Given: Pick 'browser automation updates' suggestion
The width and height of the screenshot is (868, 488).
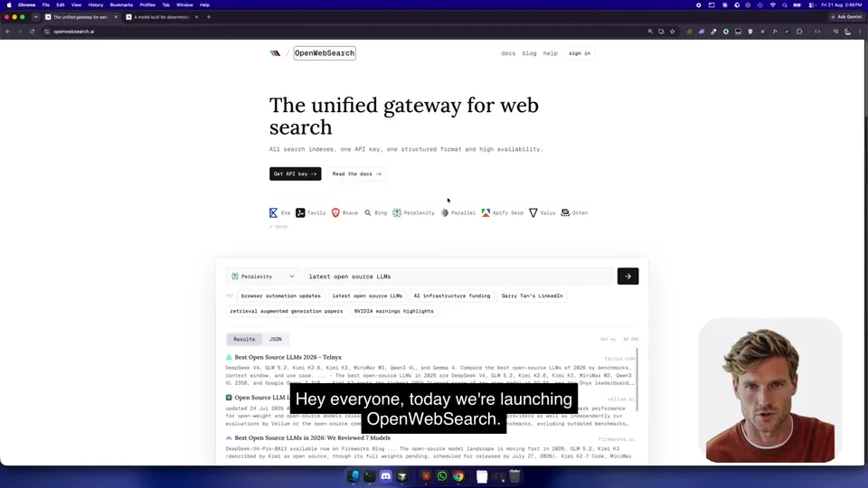Looking at the screenshot, I should (280, 296).
